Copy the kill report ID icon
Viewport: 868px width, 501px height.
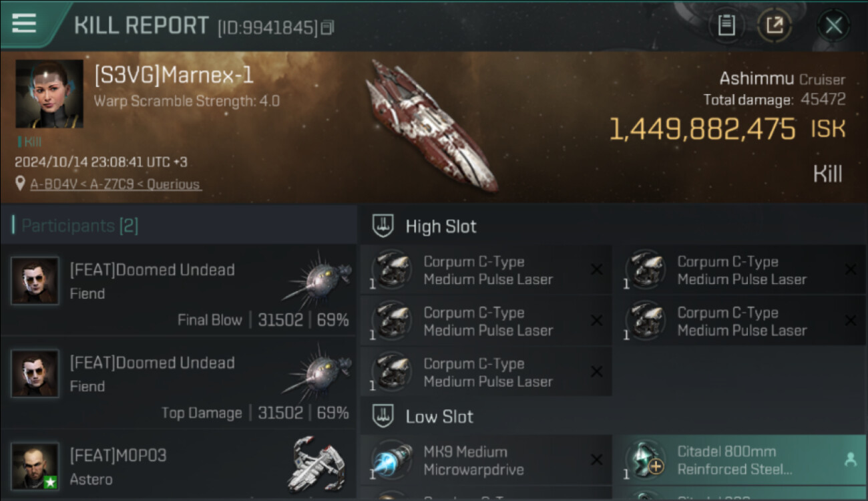(x=327, y=27)
